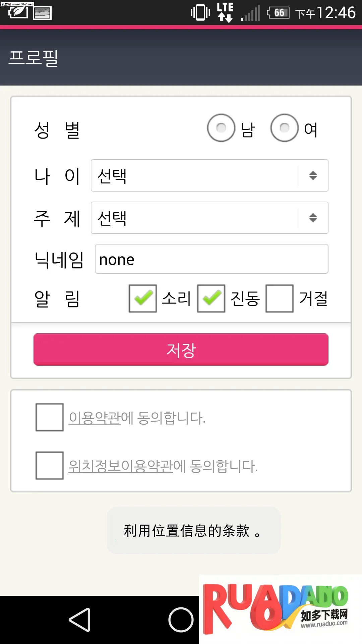Image resolution: width=362 pixels, height=644 pixels.
Task: Tap the signal strength bars icon
Action: 251,13
